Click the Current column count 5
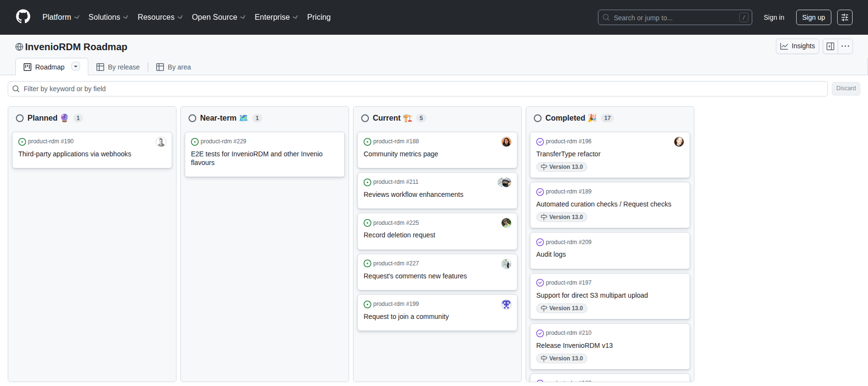Viewport: 868px width, 386px height. click(421, 118)
